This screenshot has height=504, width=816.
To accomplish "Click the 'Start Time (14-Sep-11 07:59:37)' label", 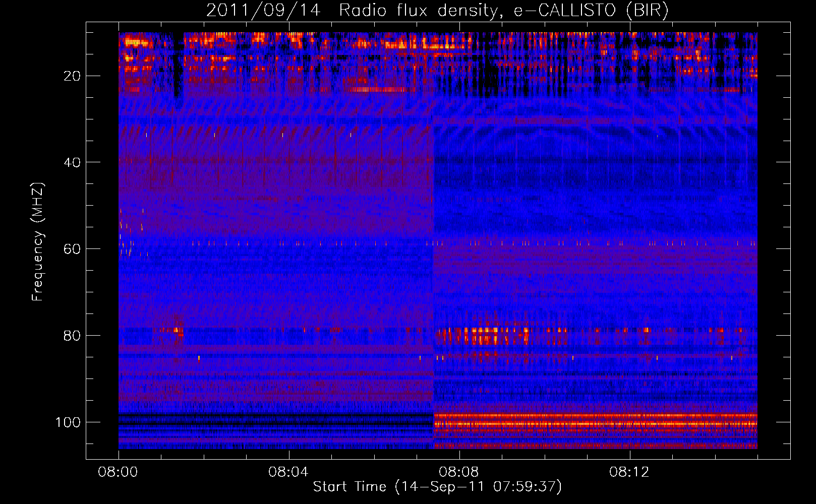I will 437,486.
